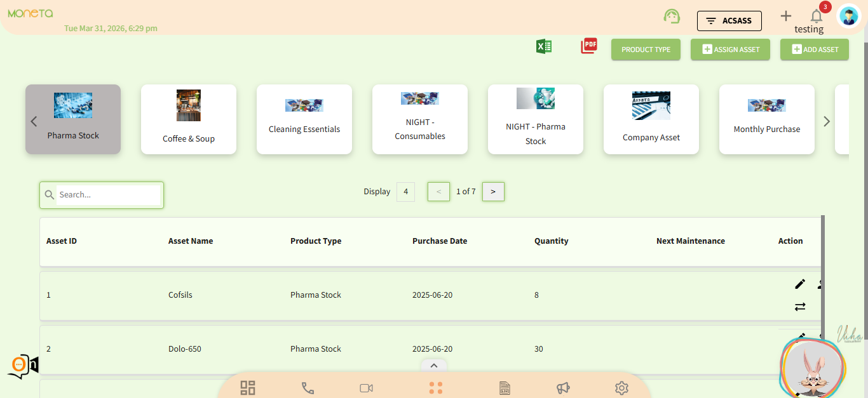This screenshot has height=398, width=868.
Task: Click the ADD ASSET button
Action: tap(814, 50)
